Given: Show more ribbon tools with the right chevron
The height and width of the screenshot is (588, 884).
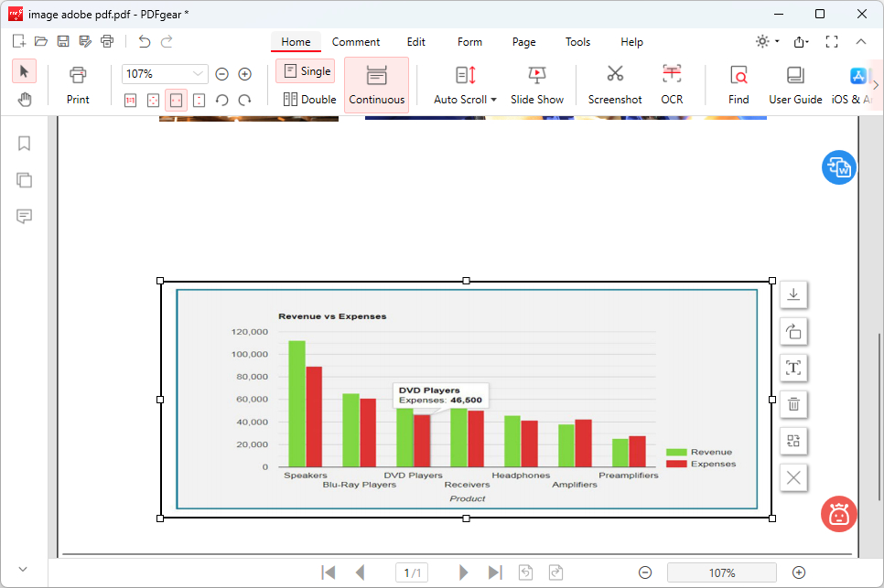Looking at the screenshot, I should 876,85.
